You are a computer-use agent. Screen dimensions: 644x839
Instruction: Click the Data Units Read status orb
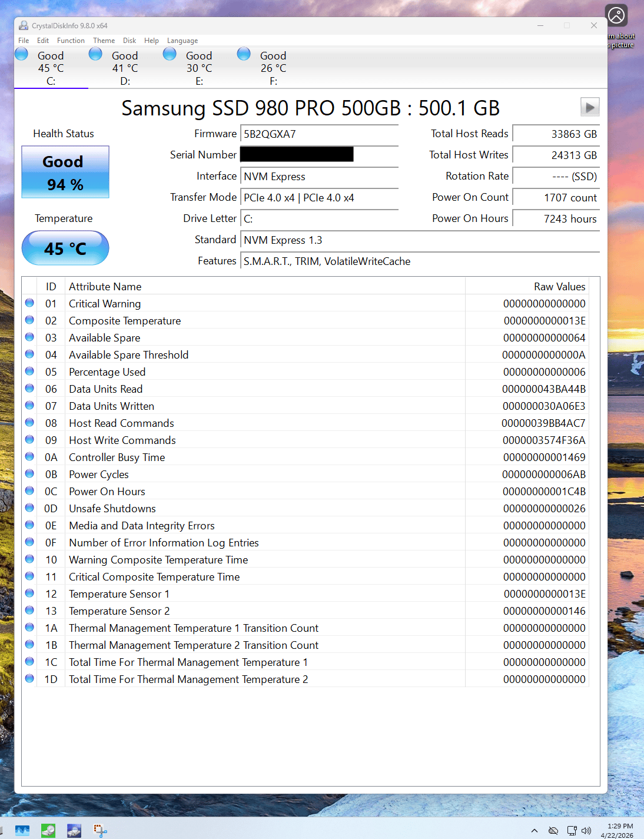[29, 389]
